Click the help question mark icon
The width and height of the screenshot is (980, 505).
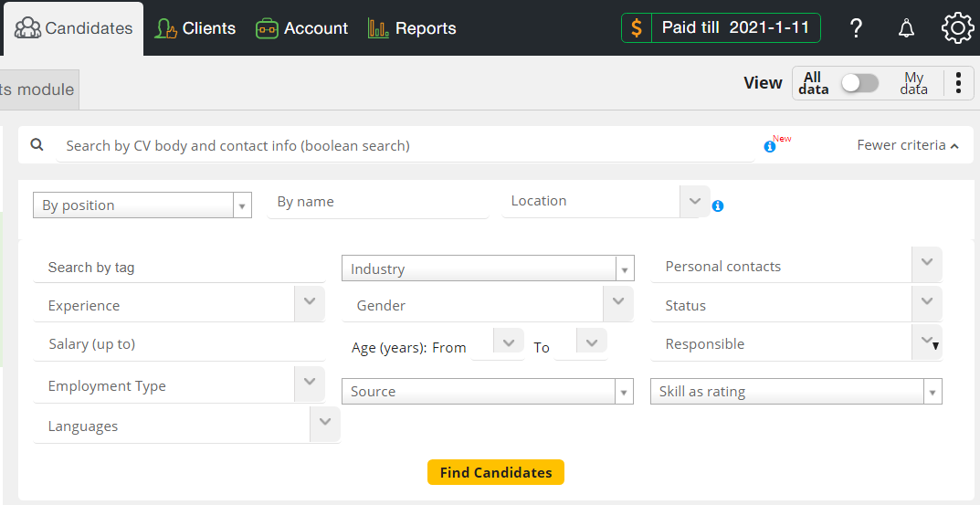click(x=856, y=28)
